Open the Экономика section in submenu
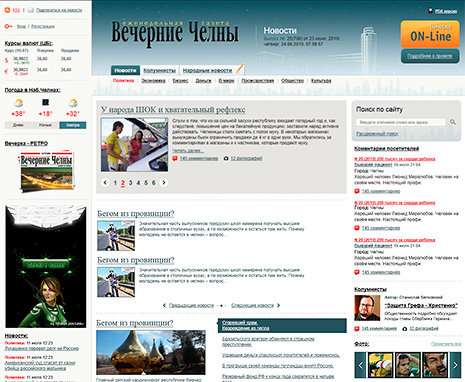This screenshot has width=465, height=382. [153, 81]
